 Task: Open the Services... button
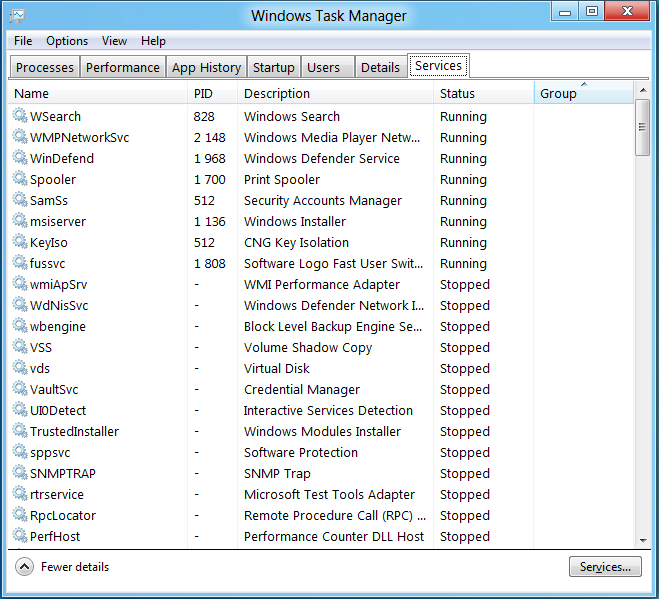click(605, 567)
